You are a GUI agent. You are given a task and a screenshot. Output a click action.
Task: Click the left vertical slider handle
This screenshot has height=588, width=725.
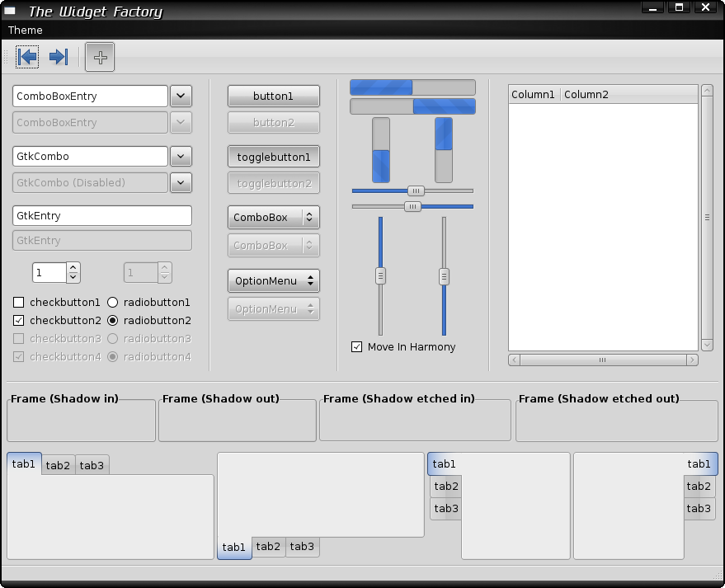point(380,276)
